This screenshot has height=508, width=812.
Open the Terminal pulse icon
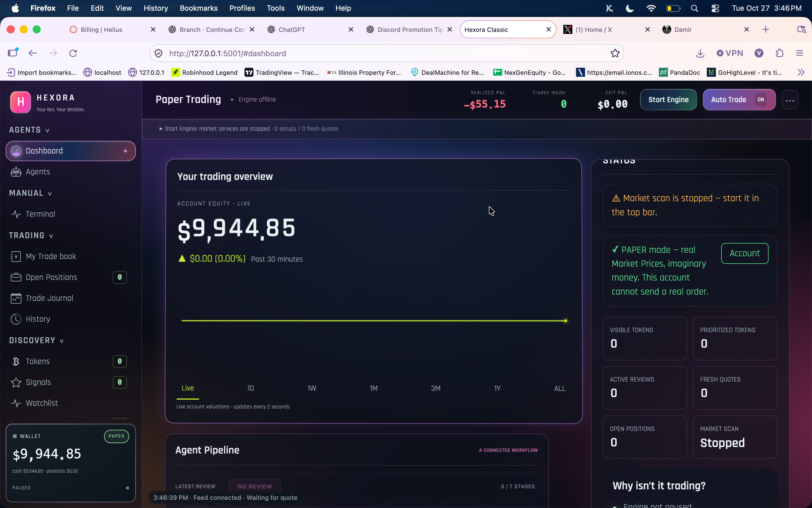tap(16, 214)
